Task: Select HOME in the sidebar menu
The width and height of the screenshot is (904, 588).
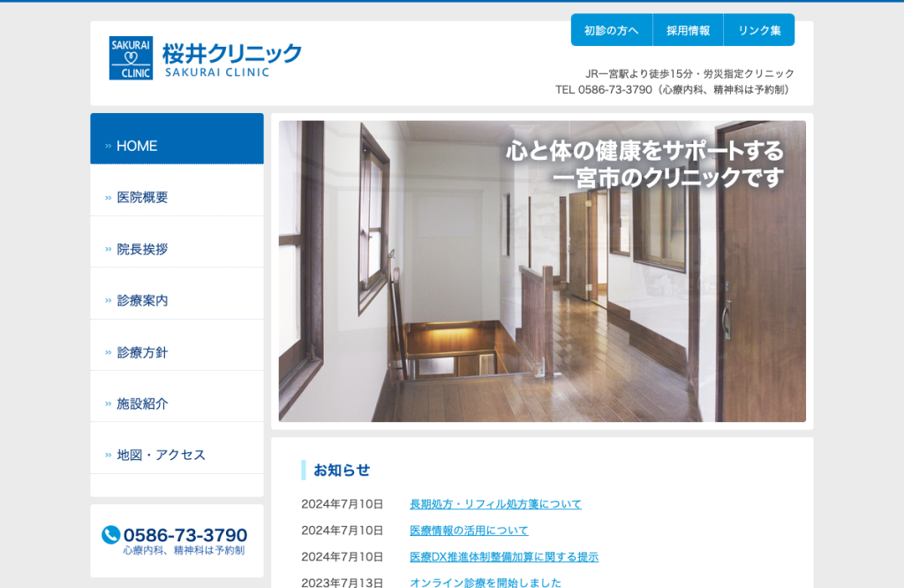Action: pos(177,139)
